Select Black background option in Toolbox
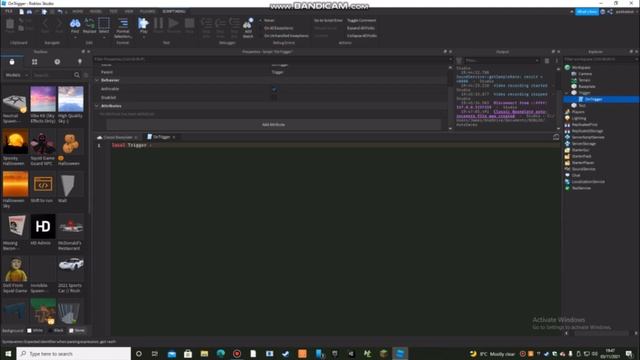Image resolution: width=640 pixels, height=360 pixels. click(56, 330)
